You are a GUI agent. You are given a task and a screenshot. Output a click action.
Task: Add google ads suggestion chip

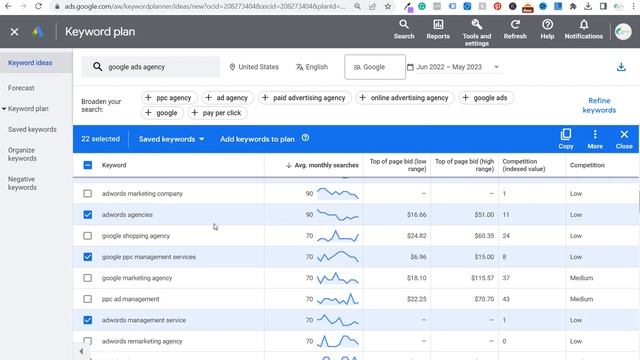(x=486, y=98)
